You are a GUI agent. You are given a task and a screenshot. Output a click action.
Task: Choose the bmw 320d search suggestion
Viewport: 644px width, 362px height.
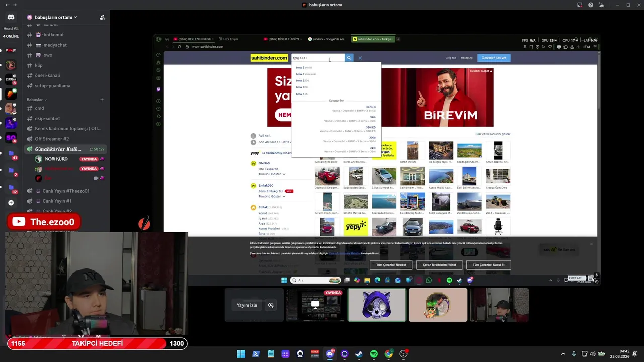(x=302, y=80)
